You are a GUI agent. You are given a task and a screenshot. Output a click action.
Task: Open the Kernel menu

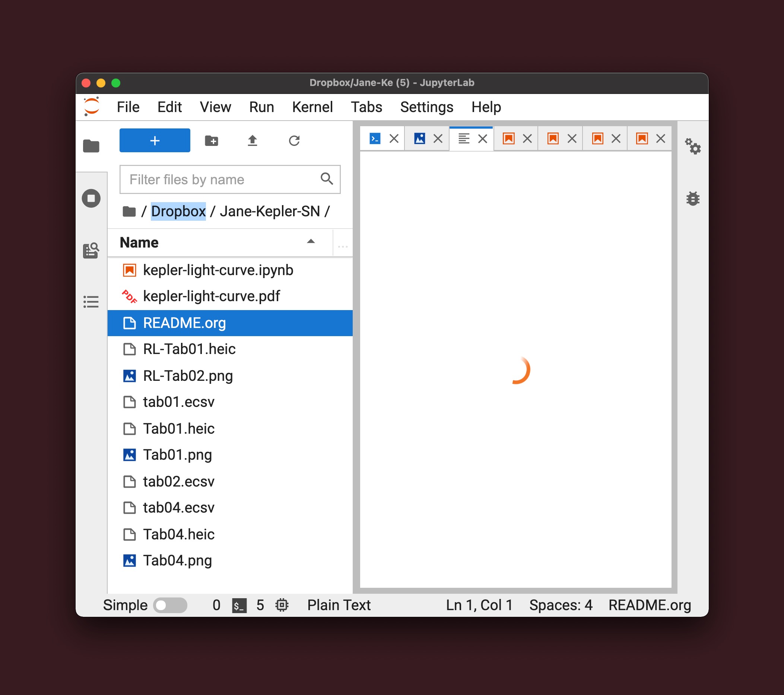click(x=312, y=107)
